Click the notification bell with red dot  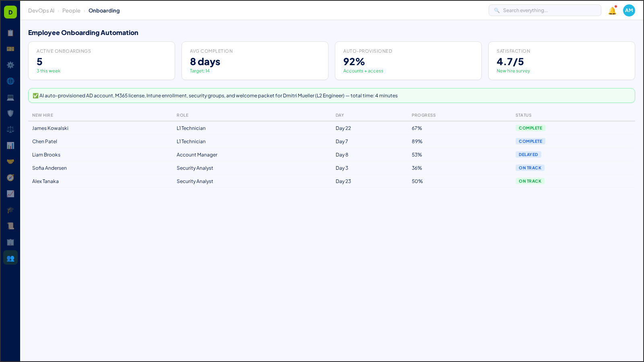611,11
